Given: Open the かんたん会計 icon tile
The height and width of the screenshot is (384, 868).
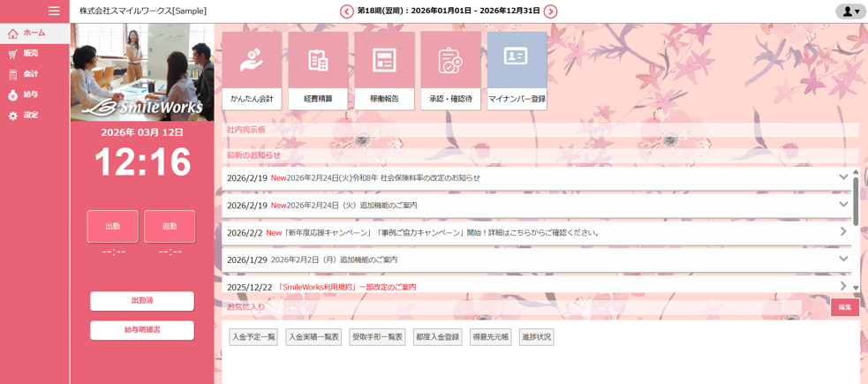Looking at the screenshot, I should click(x=252, y=71).
